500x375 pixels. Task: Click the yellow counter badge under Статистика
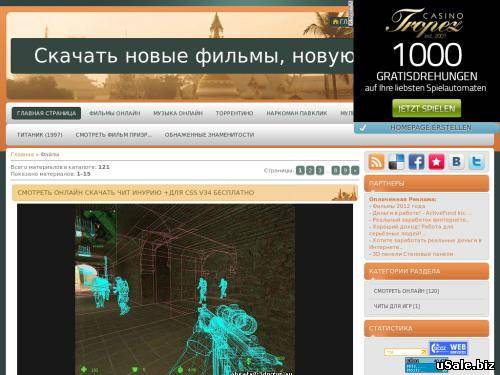pos(406,352)
